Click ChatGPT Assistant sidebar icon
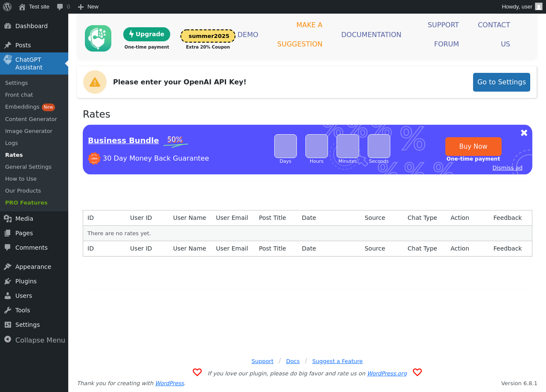 (x=8, y=60)
